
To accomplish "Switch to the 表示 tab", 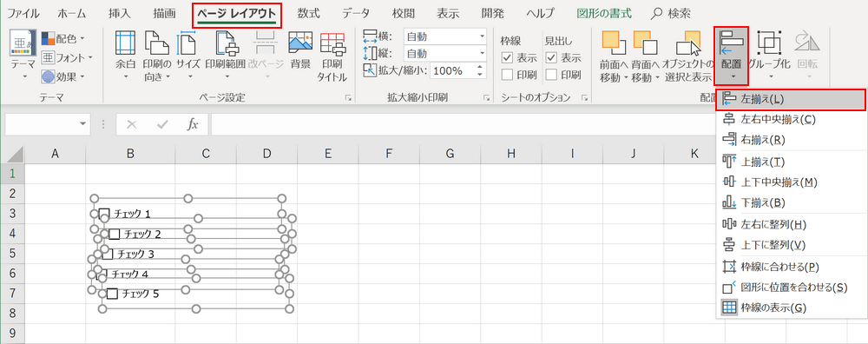I will pyautogui.click(x=447, y=13).
